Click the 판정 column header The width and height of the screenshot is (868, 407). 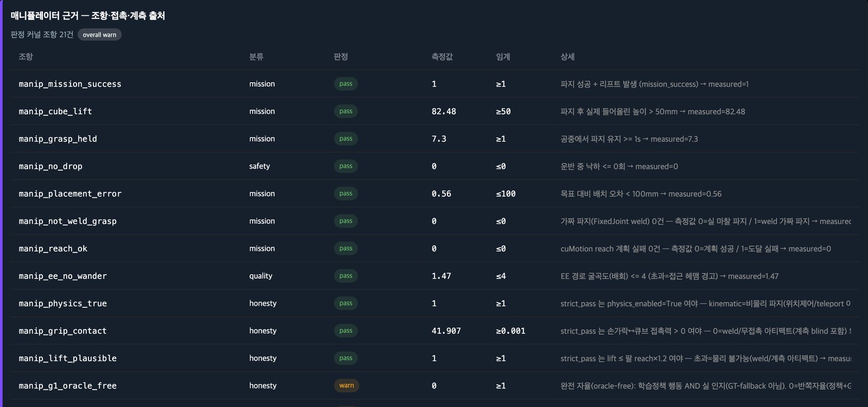(x=341, y=56)
